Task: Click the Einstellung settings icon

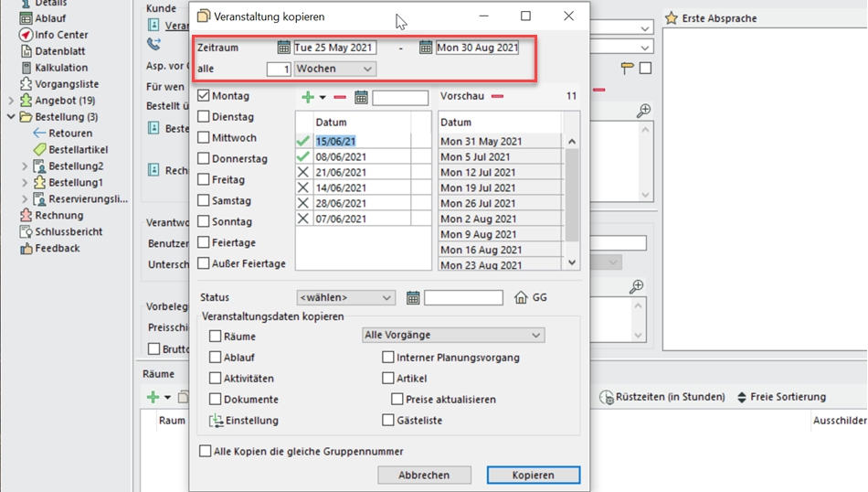Action: click(x=217, y=421)
